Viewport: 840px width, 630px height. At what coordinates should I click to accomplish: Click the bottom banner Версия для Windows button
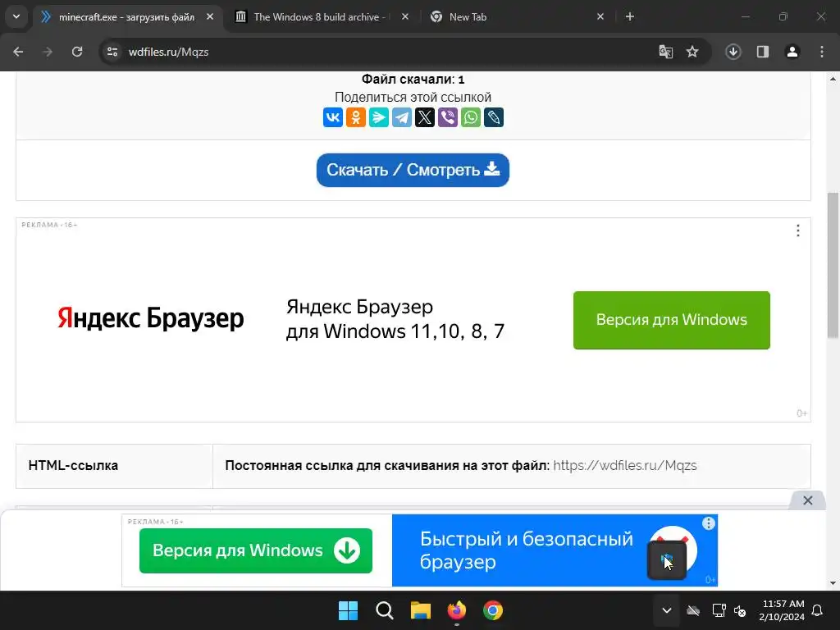256,550
